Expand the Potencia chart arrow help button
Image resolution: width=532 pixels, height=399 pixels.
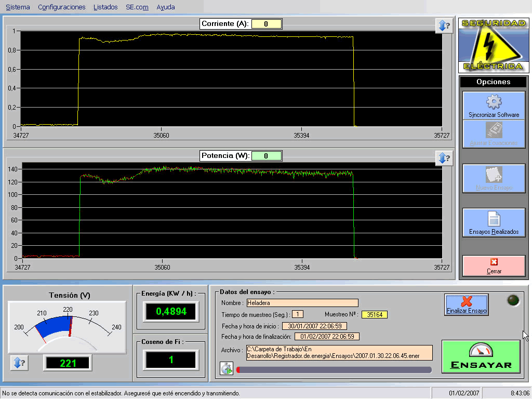click(443, 157)
